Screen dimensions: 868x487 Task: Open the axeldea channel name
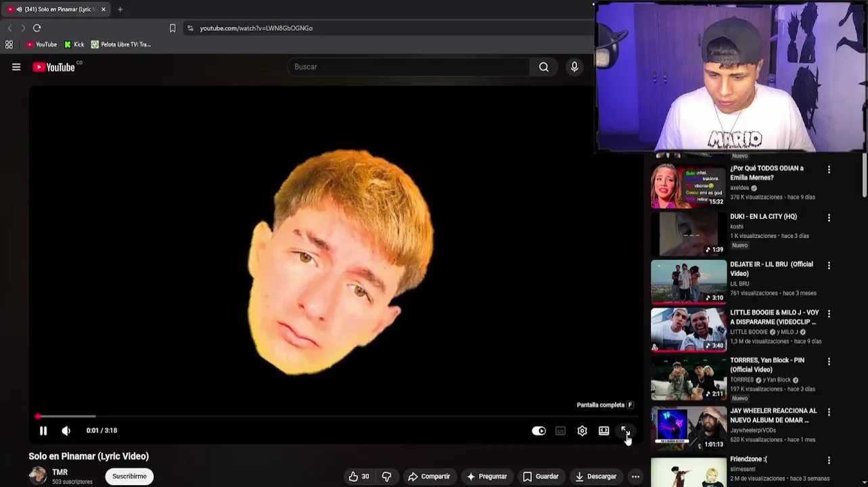(739, 188)
